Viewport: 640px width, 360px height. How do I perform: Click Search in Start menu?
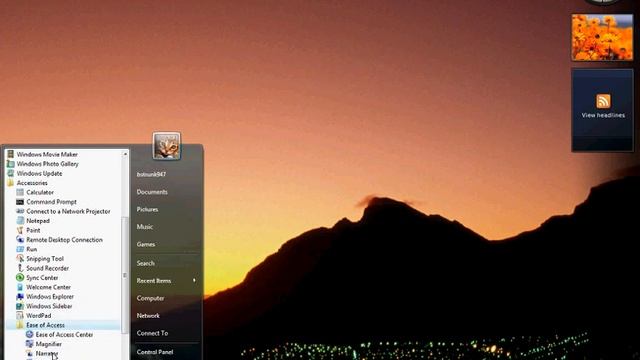coord(145,263)
